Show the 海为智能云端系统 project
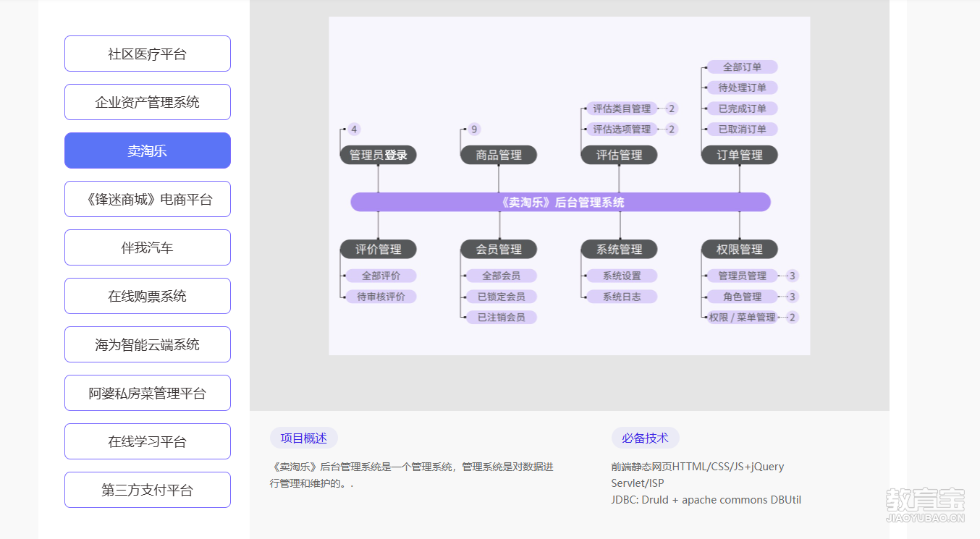The image size is (980, 539). [x=148, y=345]
